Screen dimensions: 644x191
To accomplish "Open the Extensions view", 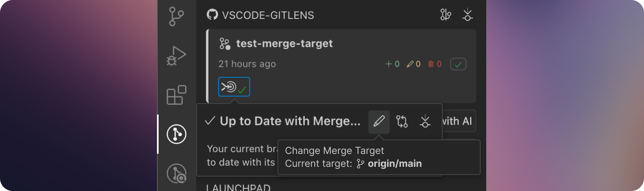I will click(x=176, y=95).
